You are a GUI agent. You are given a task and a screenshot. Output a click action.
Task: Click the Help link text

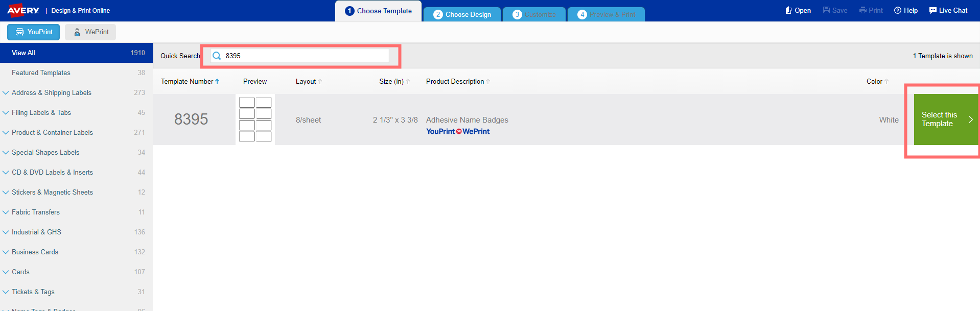coord(911,10)
